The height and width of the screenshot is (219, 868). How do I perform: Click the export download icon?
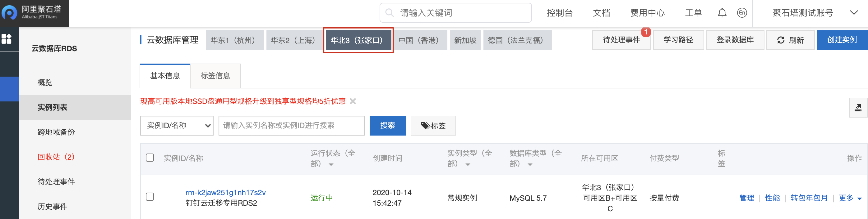tap(858, 108)
